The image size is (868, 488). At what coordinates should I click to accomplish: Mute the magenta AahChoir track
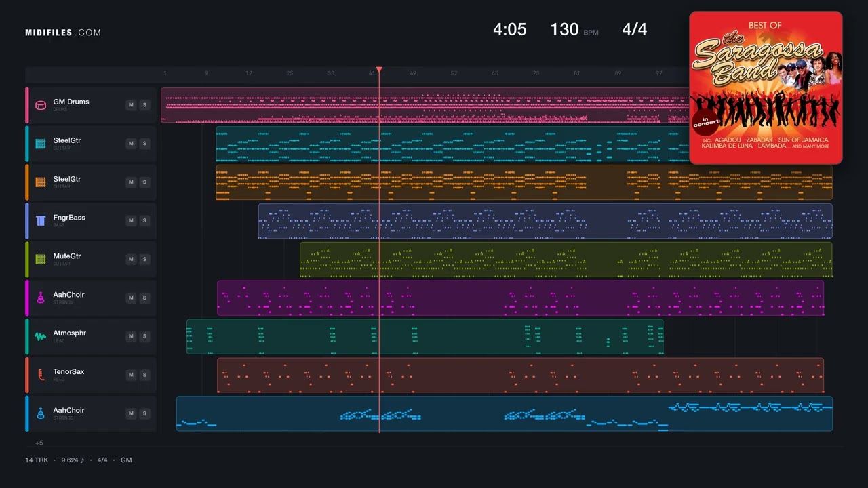[131, 298]
